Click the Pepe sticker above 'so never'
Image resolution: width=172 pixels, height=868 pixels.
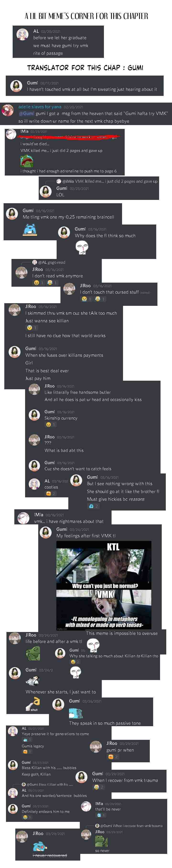pyautogui.click(x=101, y=841)
